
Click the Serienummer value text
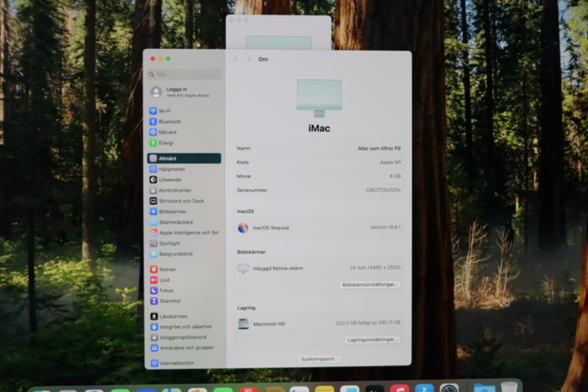pos(383,189)
